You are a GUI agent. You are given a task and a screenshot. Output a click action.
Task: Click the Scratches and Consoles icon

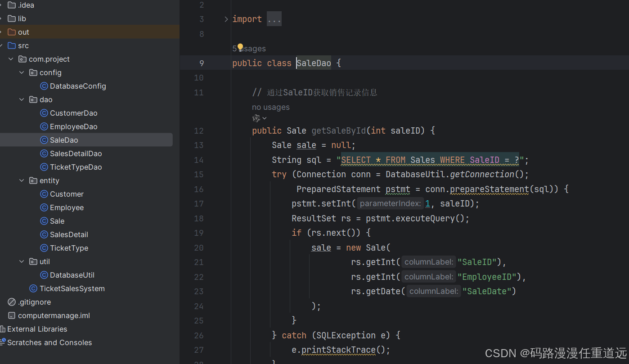pos(3,342)
